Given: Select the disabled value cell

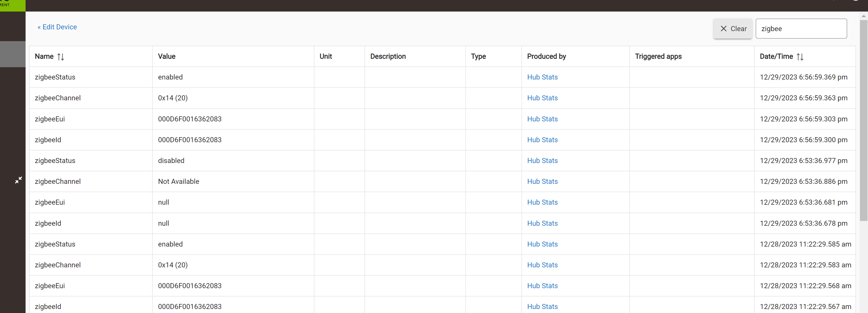Looking at the screenshot, I should [171, 161].
